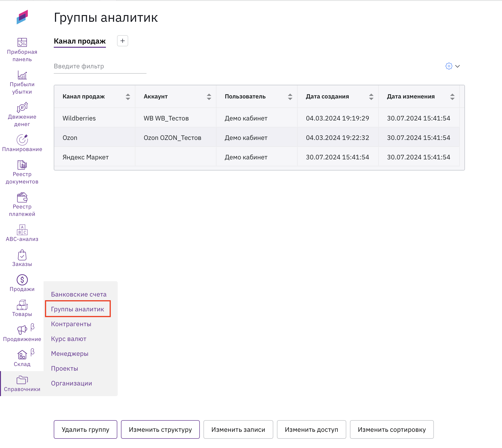The image size is (502, 448).
Task: Go to Движение денег section
Action: click(x=22, y=115)
